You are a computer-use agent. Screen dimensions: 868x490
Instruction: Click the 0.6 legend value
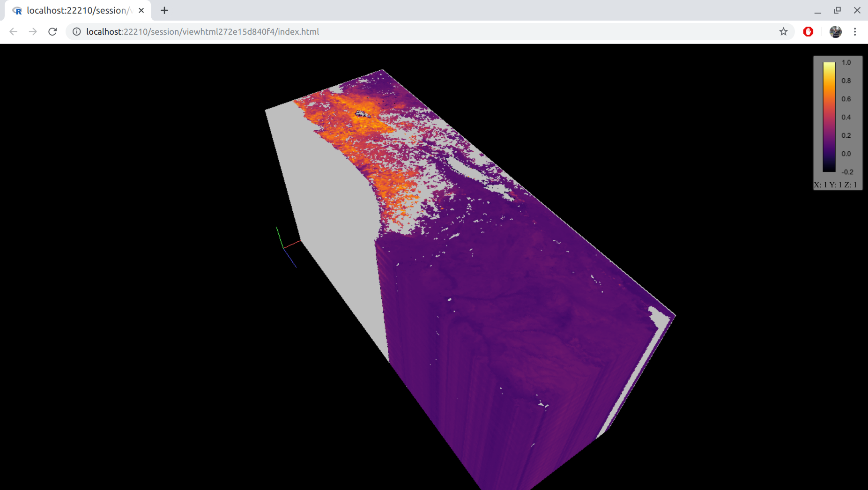click(846, 99)
